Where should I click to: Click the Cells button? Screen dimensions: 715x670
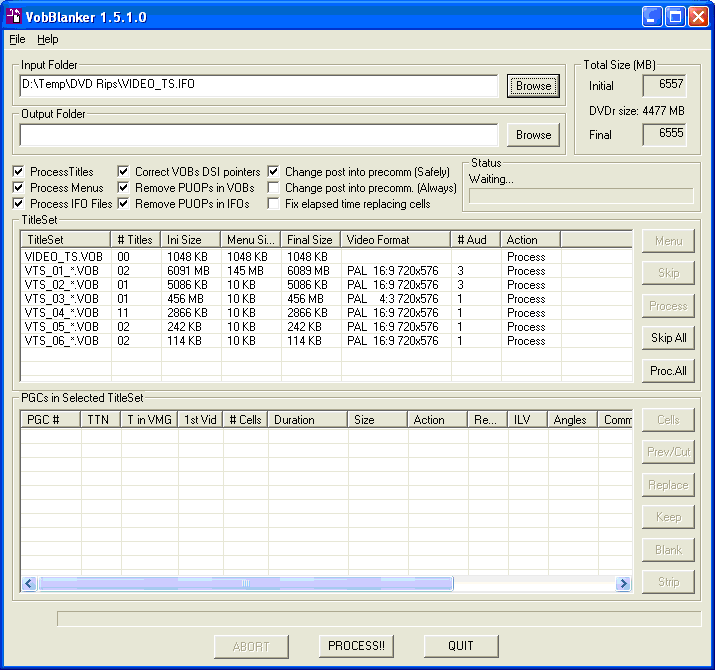668,420
